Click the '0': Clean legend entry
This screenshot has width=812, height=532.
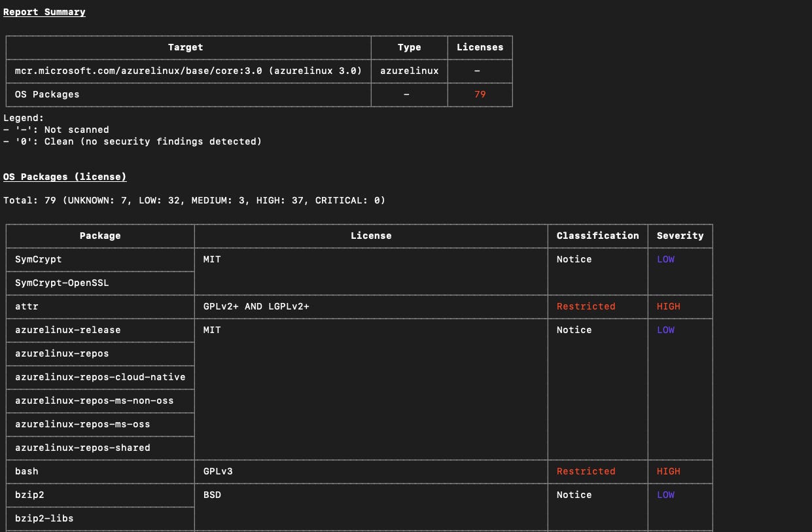click(x=132, y=141)
